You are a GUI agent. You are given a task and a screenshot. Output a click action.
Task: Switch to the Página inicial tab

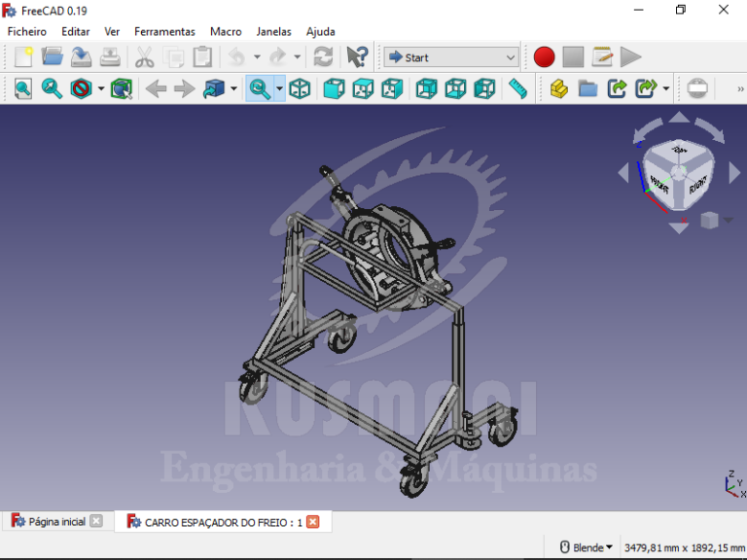57,522
